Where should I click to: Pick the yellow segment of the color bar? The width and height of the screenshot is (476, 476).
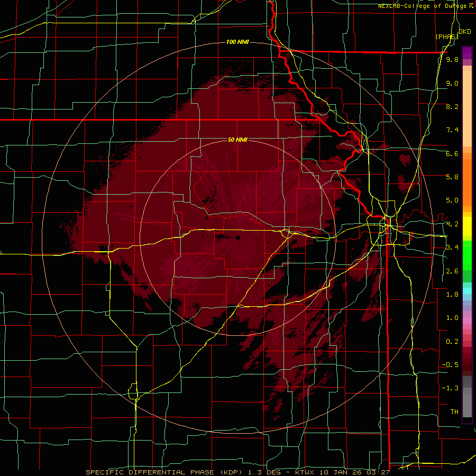[x=467, y=226]
